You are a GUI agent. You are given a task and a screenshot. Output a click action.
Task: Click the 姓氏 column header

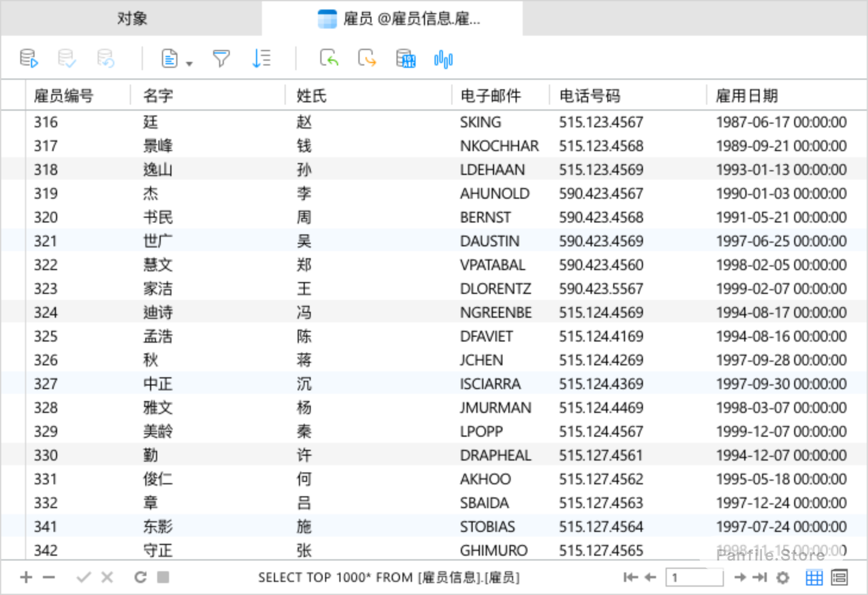coord(311,96)
